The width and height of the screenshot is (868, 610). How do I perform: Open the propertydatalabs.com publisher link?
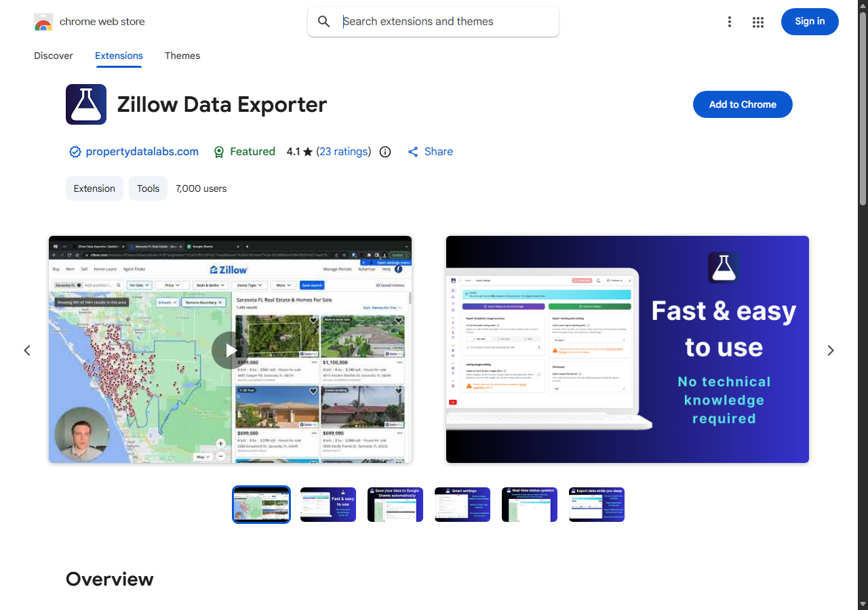coord(142,152)
